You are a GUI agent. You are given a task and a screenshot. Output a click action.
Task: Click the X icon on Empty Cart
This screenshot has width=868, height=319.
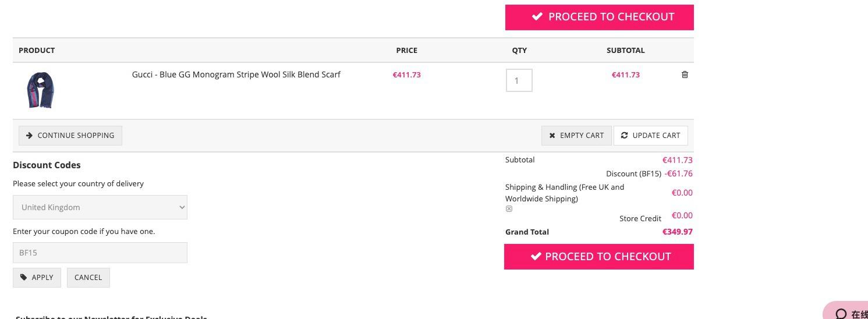pyautogui.click(x=552, y=136)
